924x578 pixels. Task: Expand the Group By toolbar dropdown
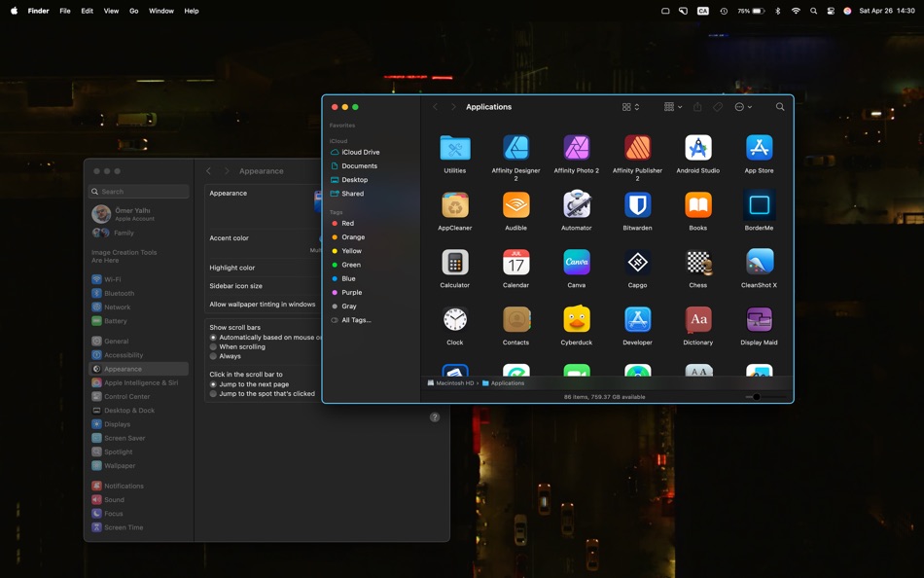(673, 107)
